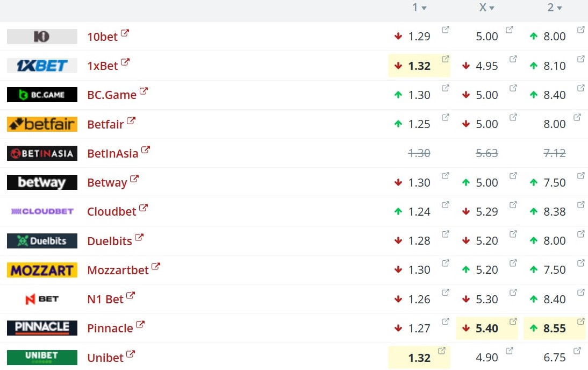The width and height of the screenshot is (588, 370).
Task: Click the Pinnacle logo
Action: pos(42,328)
